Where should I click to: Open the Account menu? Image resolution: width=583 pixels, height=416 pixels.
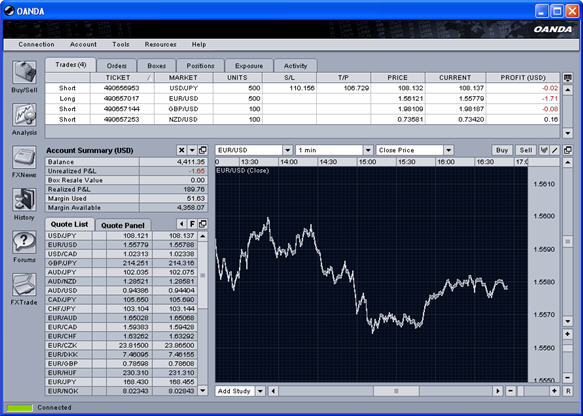coord(83,44)
